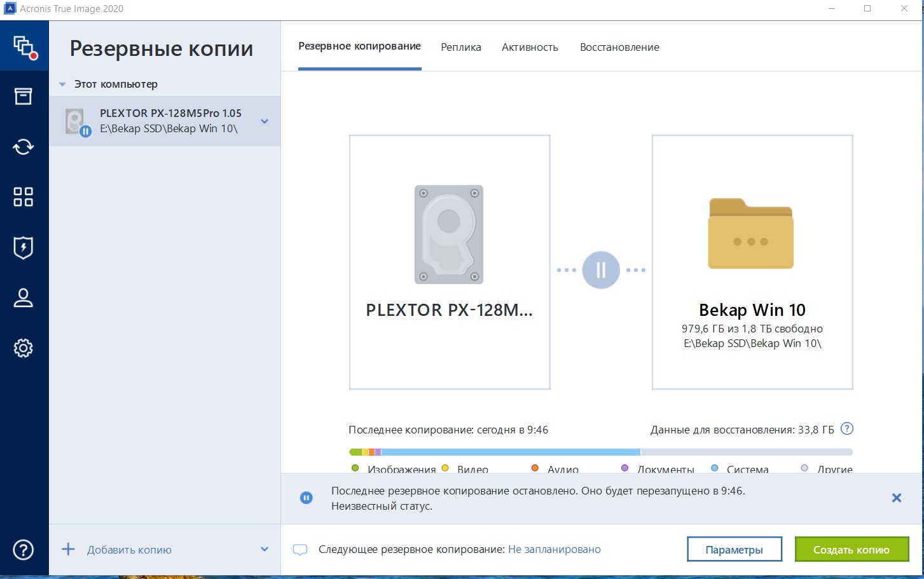Open the dropdown arrow next to Добавить копию

(265, 549)
